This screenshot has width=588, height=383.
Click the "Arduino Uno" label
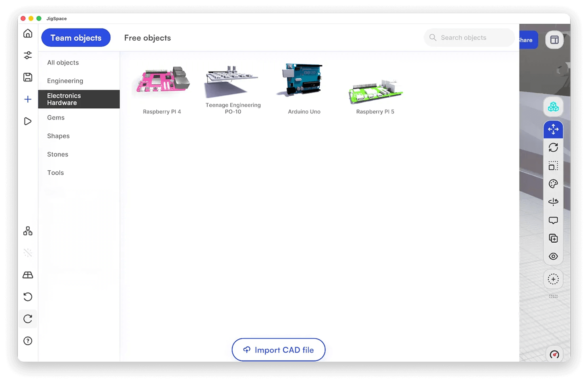click(304, 112)
